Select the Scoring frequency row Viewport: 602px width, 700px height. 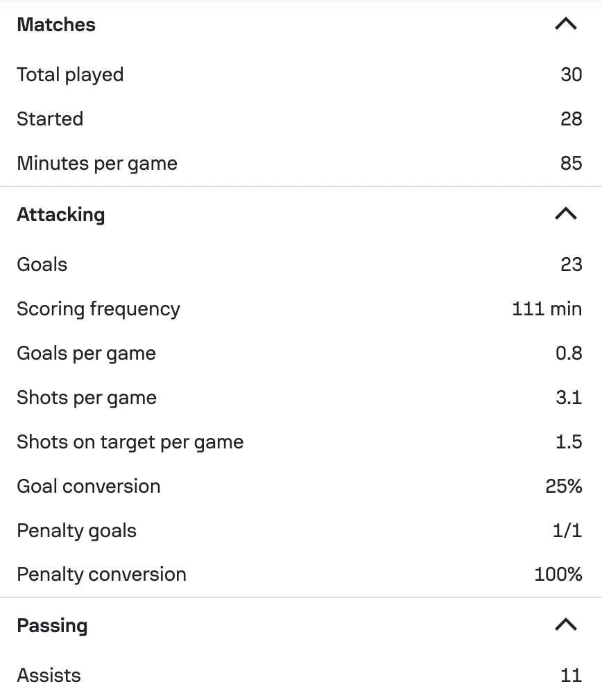pyautogui.click(x=301, y=309)
